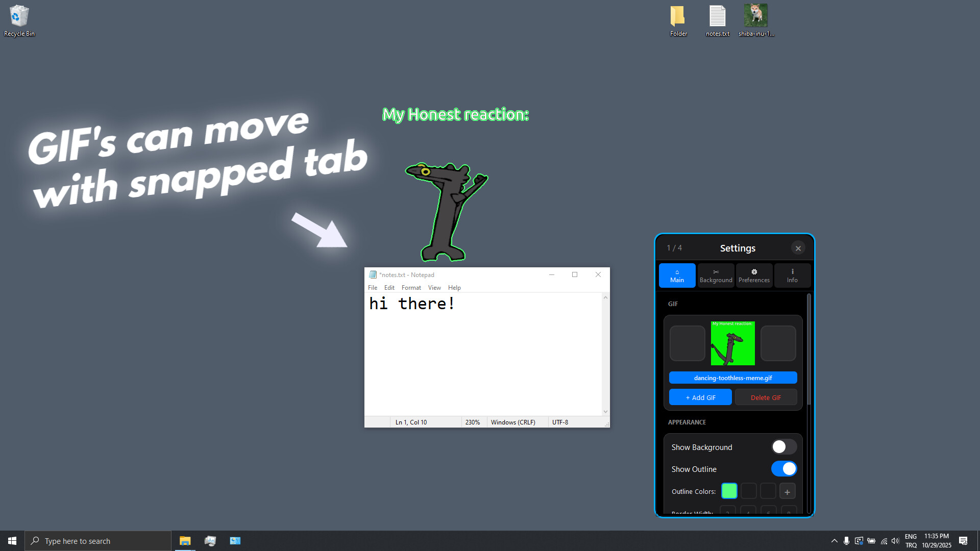The height and width of the screenshot is (551, 980).
Task: Select the green outline color swatch
Action: pos(729,491)
